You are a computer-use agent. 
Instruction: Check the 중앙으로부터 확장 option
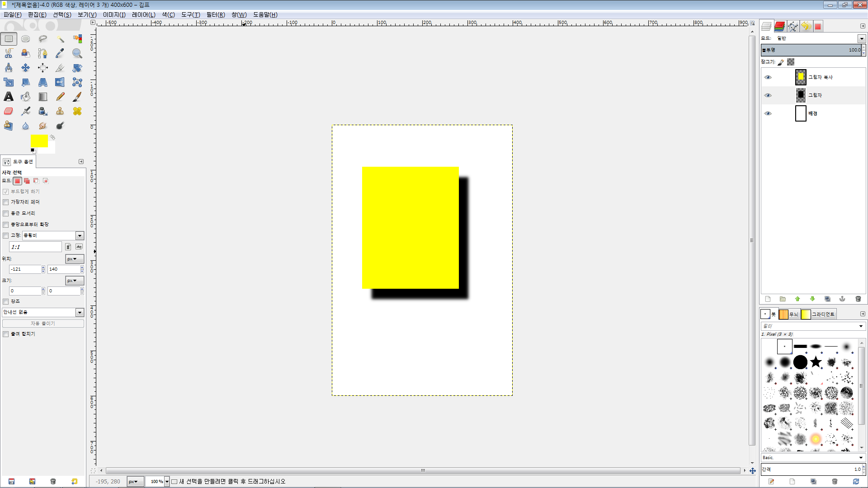(6, 225)
